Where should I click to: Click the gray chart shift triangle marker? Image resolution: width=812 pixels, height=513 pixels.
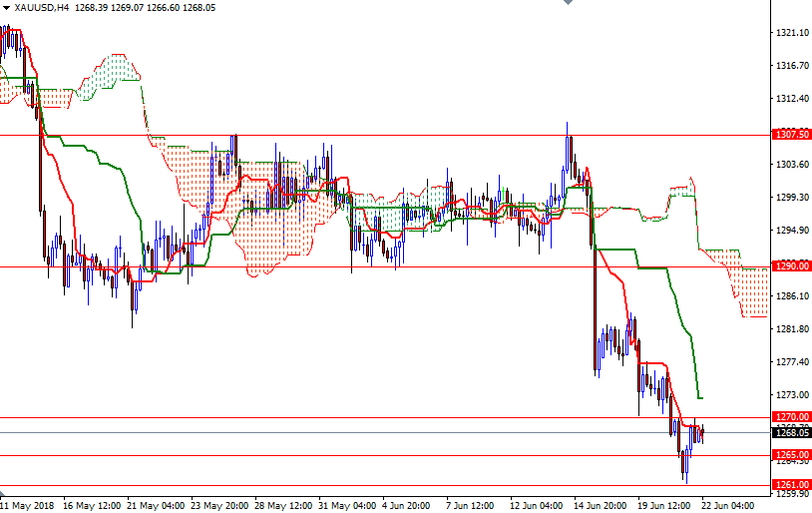[569, 4]
